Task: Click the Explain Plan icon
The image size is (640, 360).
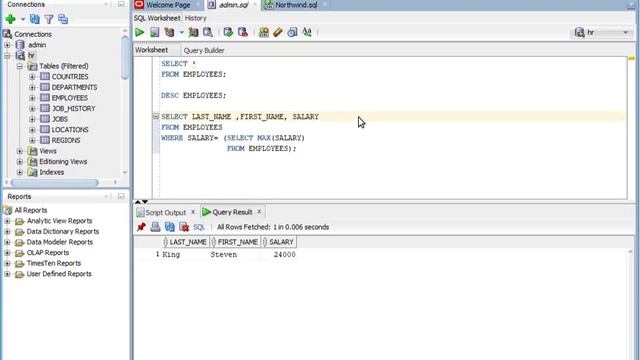Action: click(x=169, y=32)
